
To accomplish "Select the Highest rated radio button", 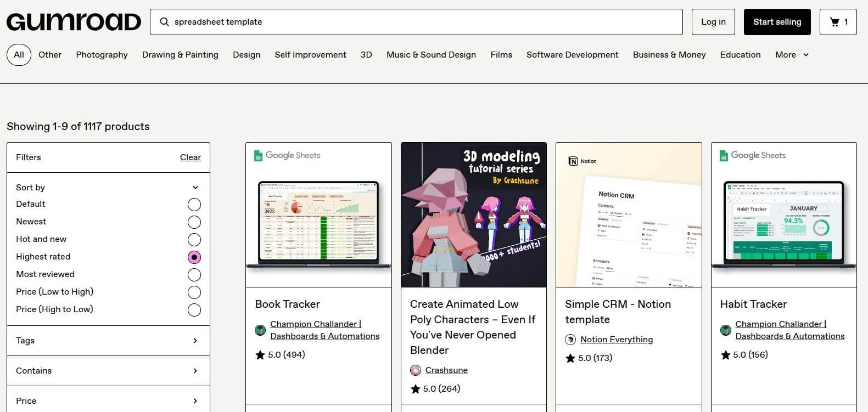I will pos(194,257).
